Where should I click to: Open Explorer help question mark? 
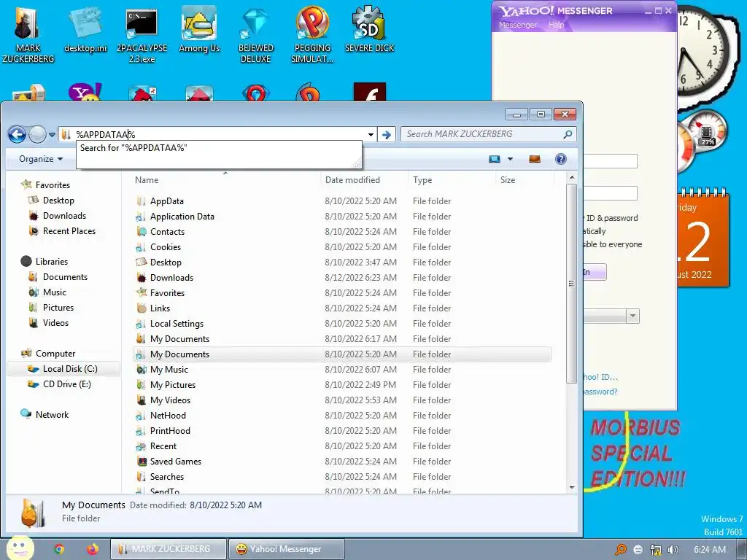pyautogui.click(x=561, y=159)
